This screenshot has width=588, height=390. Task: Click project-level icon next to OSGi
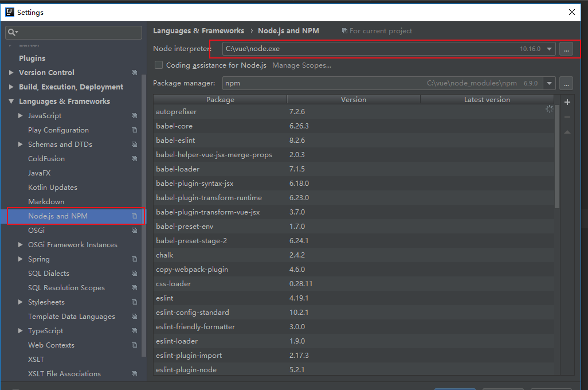pyautogui.click(x=134, y=231)
